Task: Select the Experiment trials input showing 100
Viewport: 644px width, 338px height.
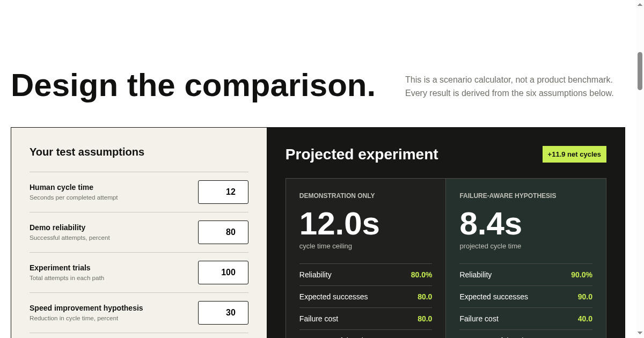Action: pyautogui.click(x=223, y=273)
